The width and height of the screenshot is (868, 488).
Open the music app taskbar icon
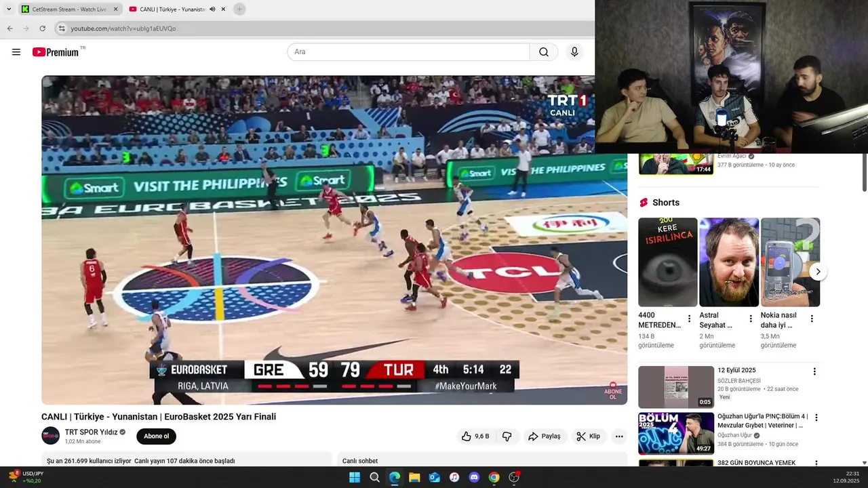coord(454,477)
